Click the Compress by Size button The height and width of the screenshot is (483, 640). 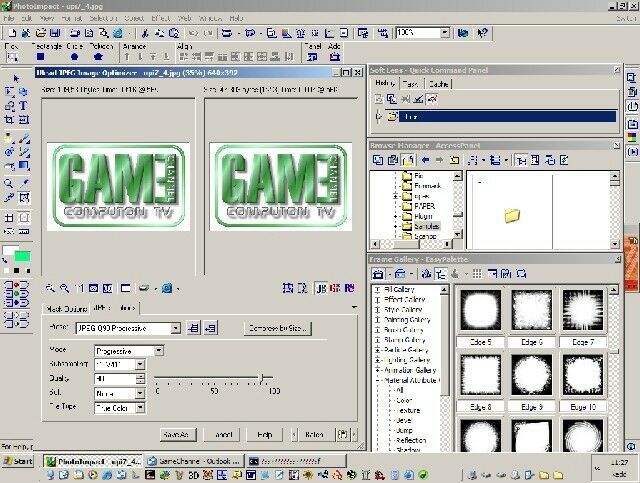click(x=277, y=328)
